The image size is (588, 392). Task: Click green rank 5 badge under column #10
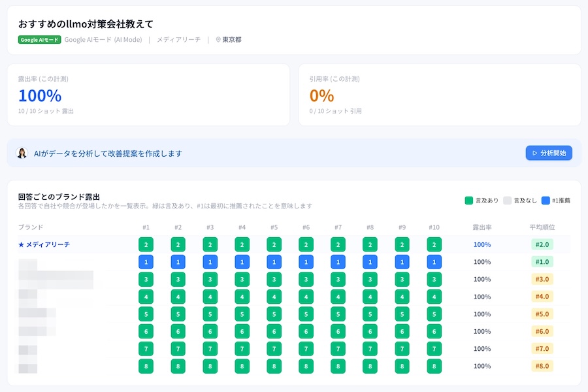tap(434, 314)
